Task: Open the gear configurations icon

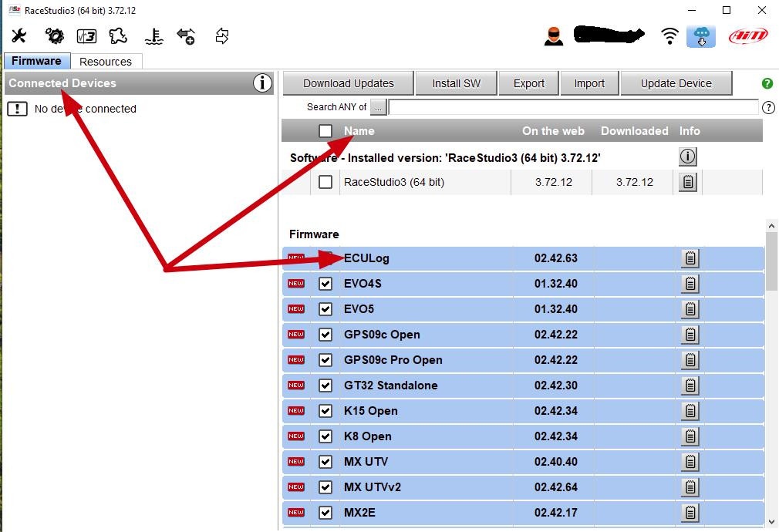Action: point(54,35)
